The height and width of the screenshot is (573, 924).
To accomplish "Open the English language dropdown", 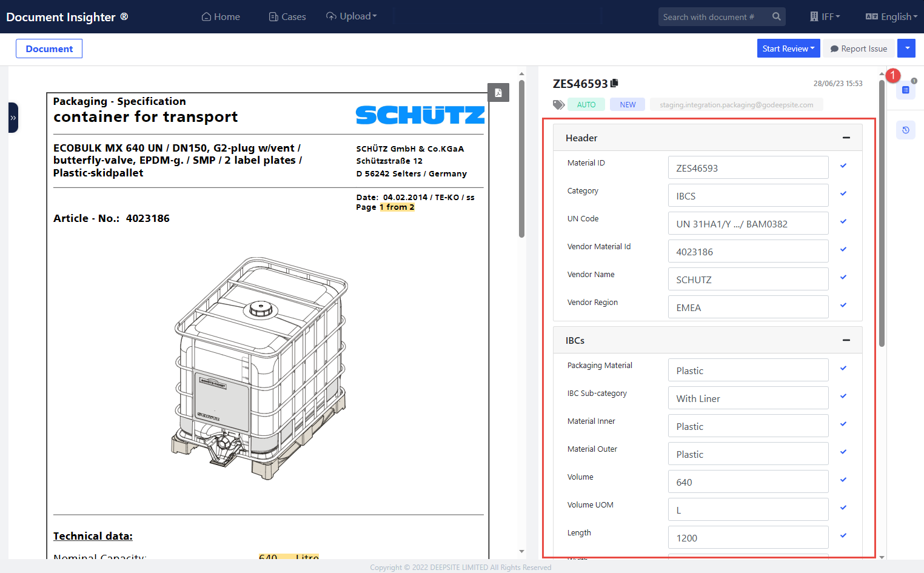I will 891,17.
